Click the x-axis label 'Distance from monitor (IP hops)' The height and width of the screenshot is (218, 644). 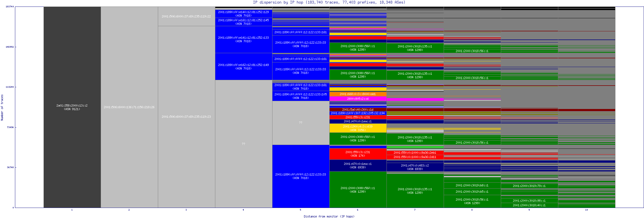point(329,216)
